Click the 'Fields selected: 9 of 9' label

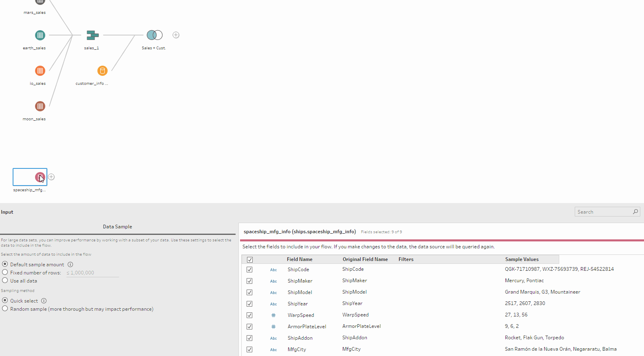point(382,232)
